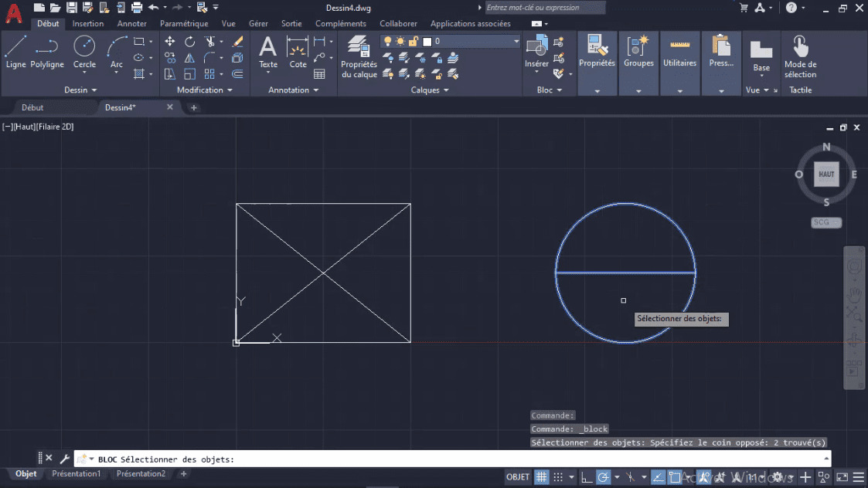The image size is (868, 488).
Task: Open the Annoter ribbon tab
Action: coord(131,24)
